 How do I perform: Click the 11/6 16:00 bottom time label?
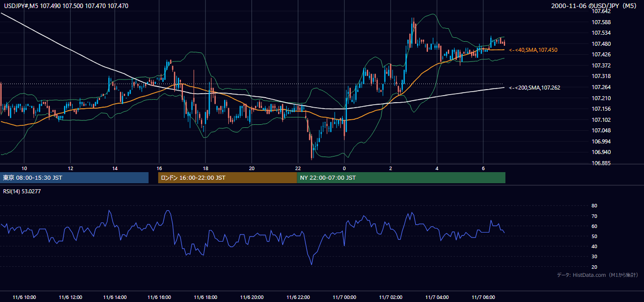(x=159, y=297)
